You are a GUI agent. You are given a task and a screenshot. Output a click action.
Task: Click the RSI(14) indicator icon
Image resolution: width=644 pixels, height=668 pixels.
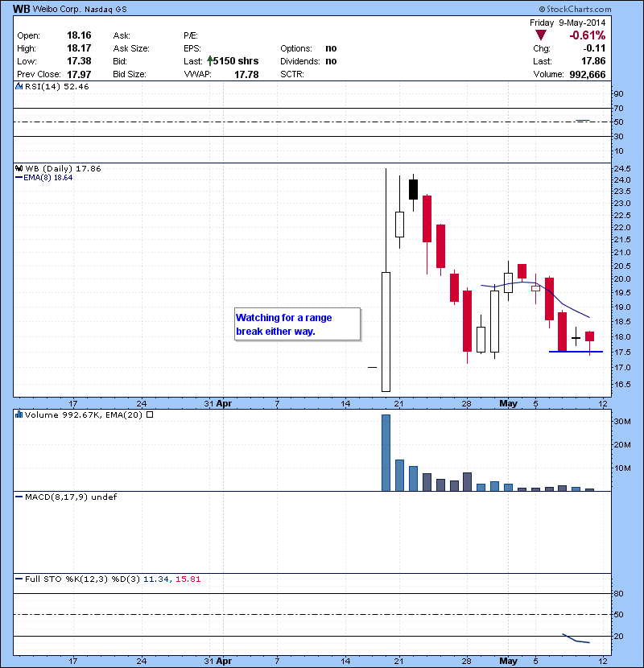19,86
